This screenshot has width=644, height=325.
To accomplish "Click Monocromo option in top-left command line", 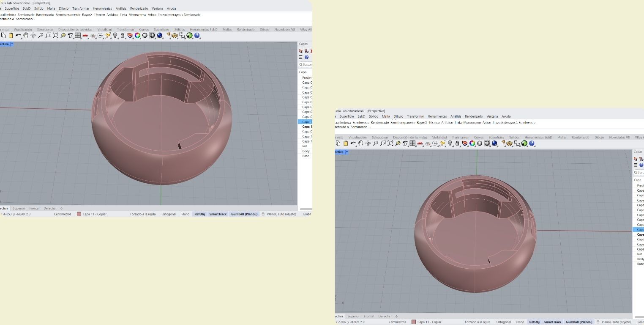I will click(137, 14).
